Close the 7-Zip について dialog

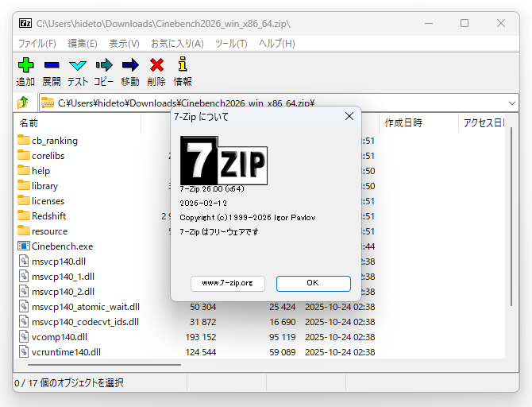tap(349, 116)
